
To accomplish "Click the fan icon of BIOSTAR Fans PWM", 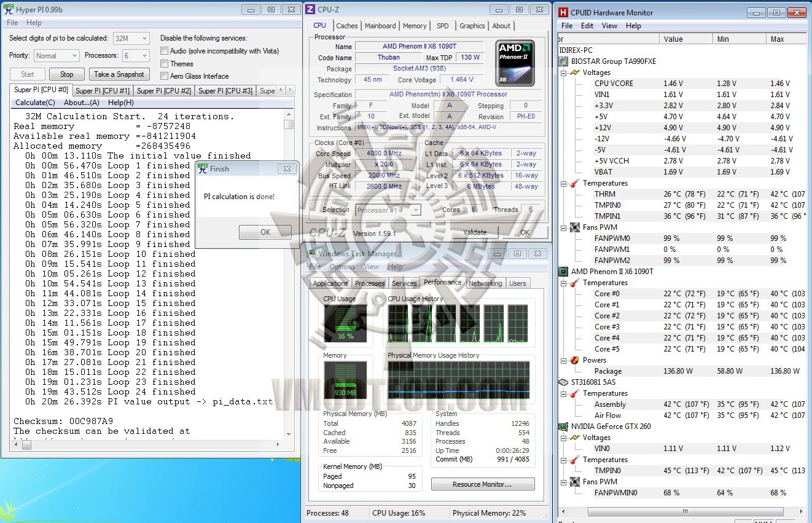I will click(575, 227).
